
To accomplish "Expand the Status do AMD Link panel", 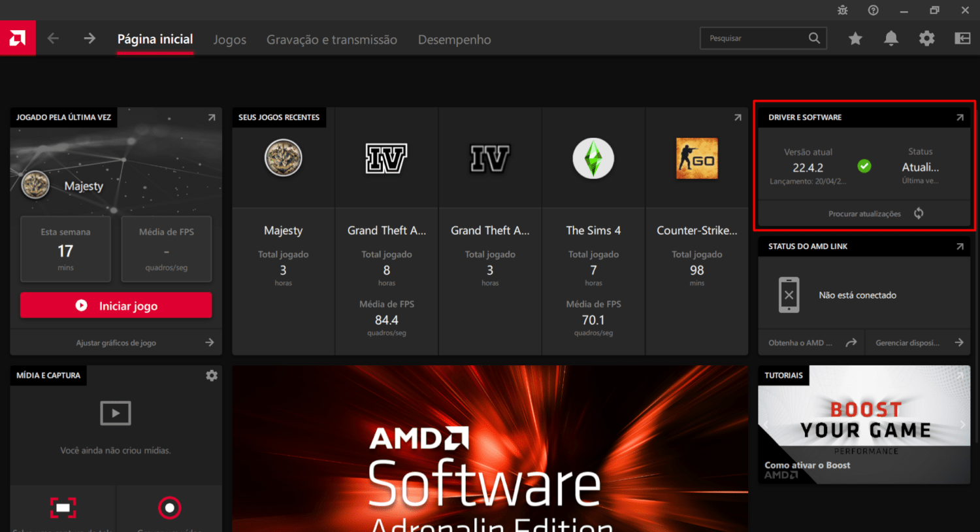I will tap(960, 246).
